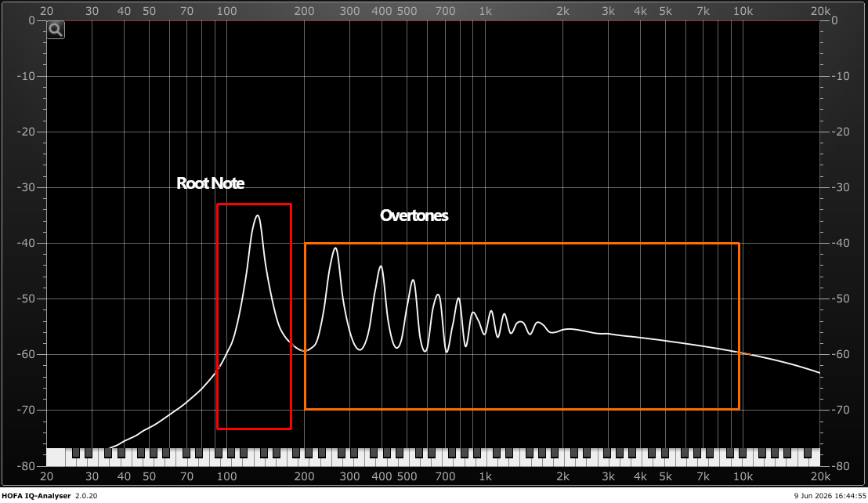Click the 100 label on the upper frequency scale
868x503 pixels.
(226, 11)
